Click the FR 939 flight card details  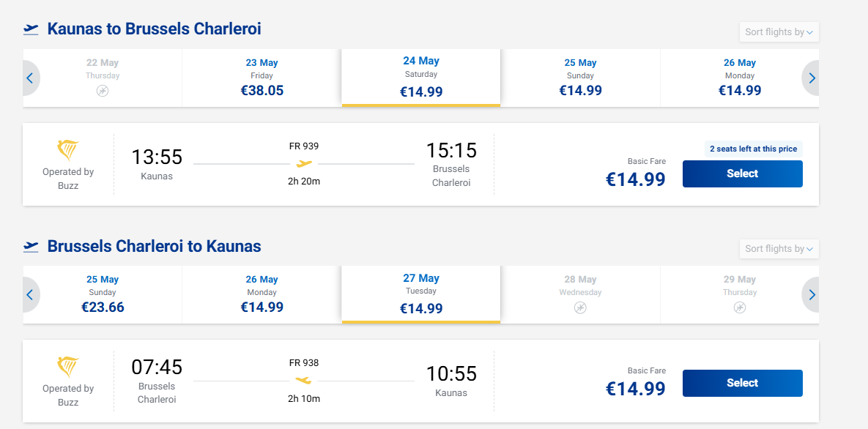304,165
